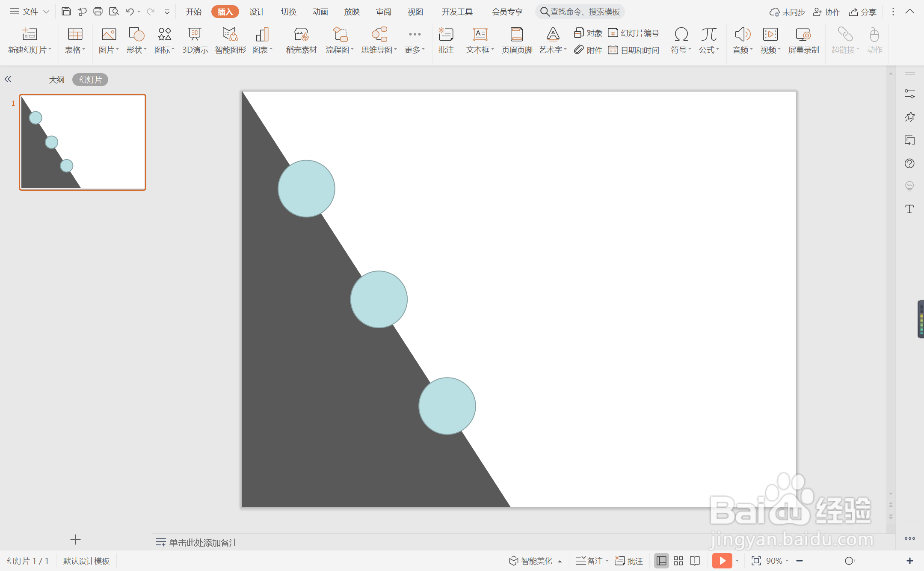
Task: Insert slide number field
Action: click(634, 33)
